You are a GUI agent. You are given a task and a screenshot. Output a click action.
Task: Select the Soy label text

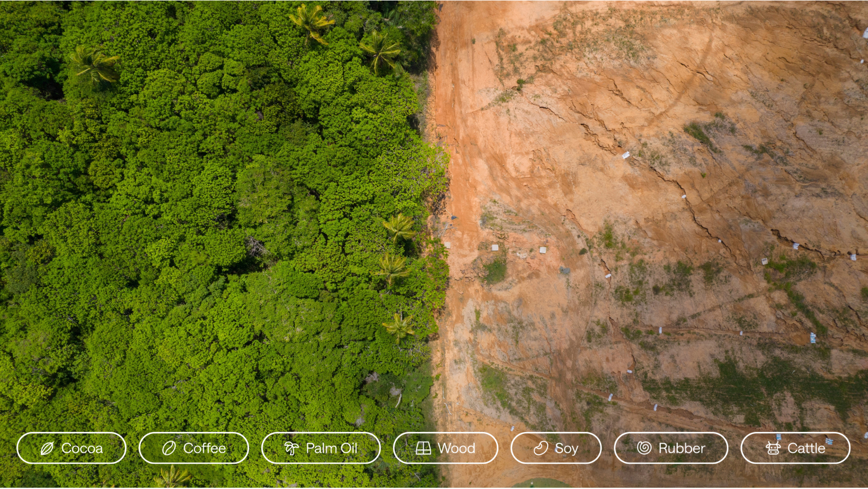click(566, 448)
